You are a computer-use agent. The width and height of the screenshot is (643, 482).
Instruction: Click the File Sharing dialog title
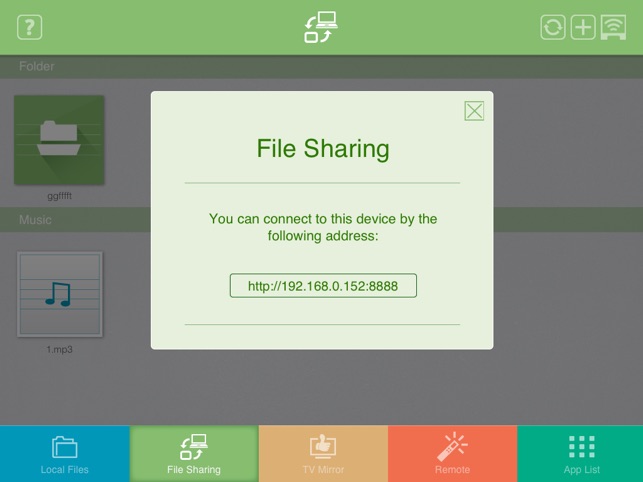click(x=322, y=149)
